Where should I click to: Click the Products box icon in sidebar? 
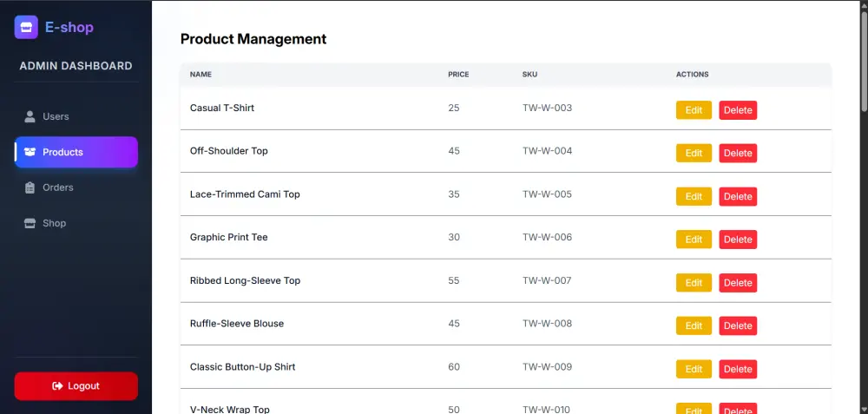(x=30, y=152)
